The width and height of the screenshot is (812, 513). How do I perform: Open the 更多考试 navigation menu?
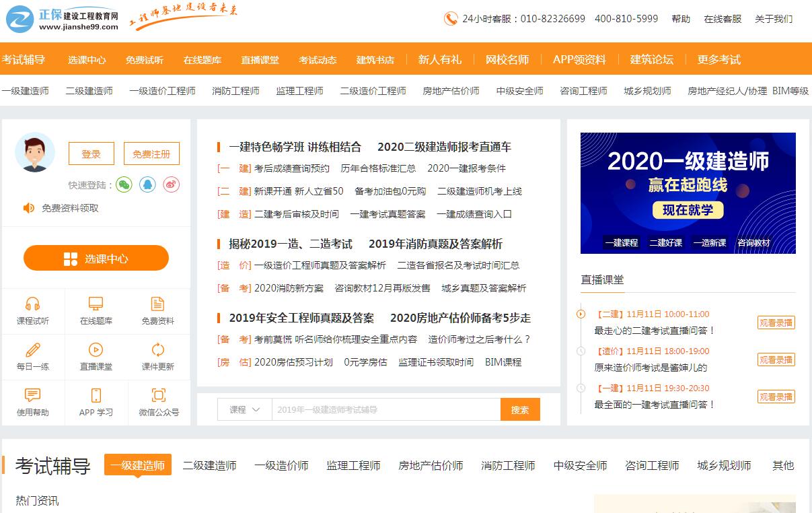tap(718, 59)
